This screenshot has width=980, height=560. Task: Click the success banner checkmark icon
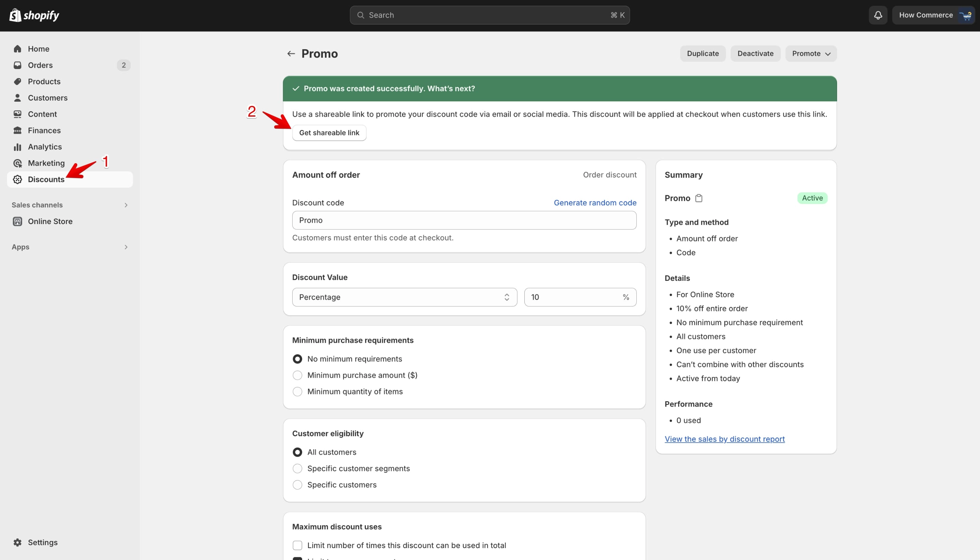coord(296,88)
